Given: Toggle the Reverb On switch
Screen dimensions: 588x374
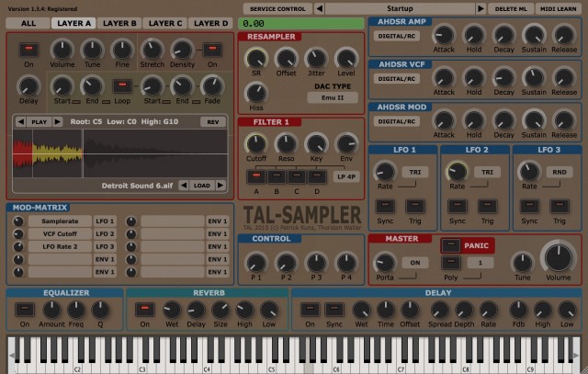Looking at the screenshot, I should pyautogui.click(x=143, y=310).
